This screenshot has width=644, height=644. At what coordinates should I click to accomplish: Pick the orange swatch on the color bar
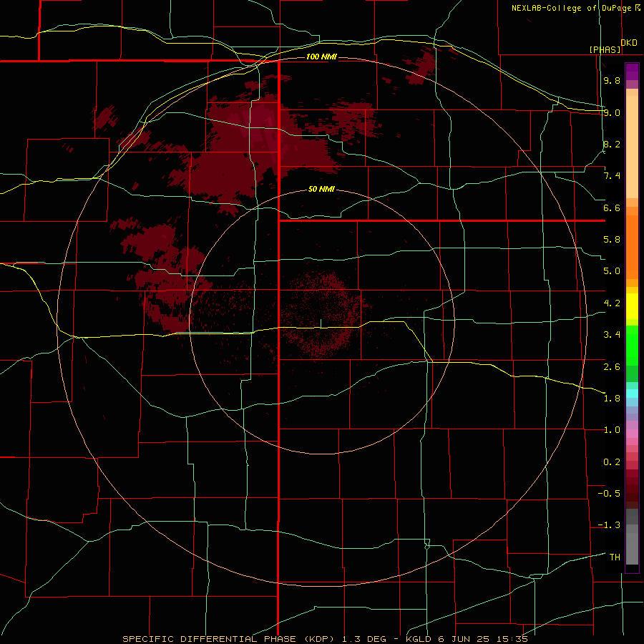632,246
